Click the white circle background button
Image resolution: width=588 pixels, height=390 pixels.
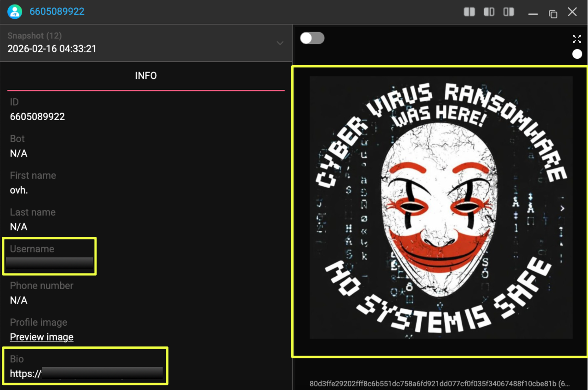(577, 54)
